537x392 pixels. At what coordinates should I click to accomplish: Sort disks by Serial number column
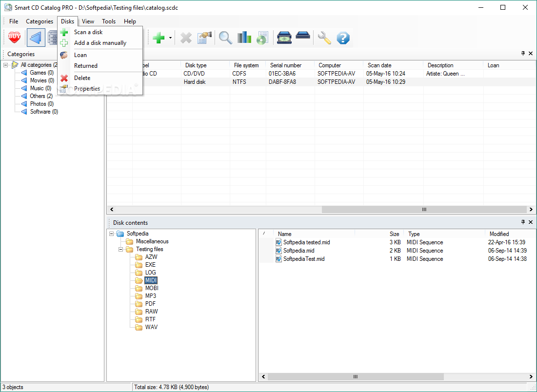[290, 65]
